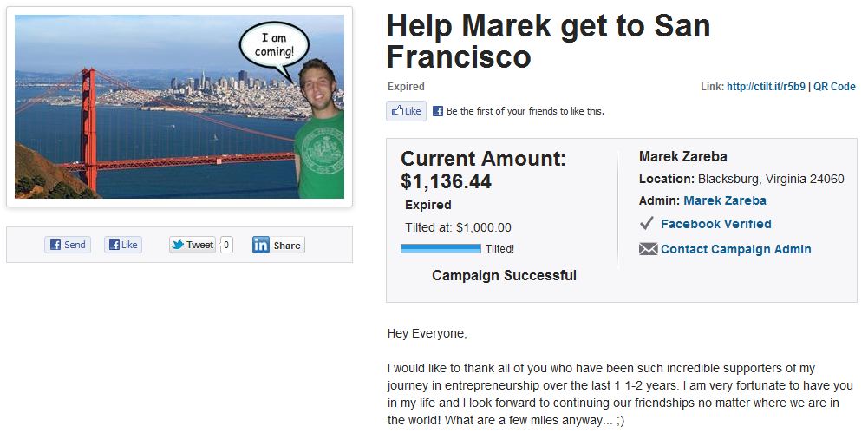Like the campaign with the thumbs-up button
This screenshot has height=433, width=868.
[406, 111]
